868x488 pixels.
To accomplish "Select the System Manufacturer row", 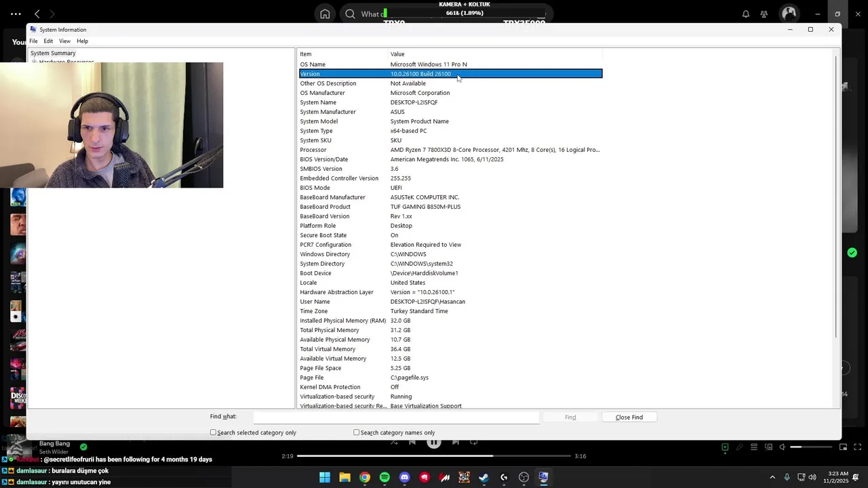I will 450,112.
